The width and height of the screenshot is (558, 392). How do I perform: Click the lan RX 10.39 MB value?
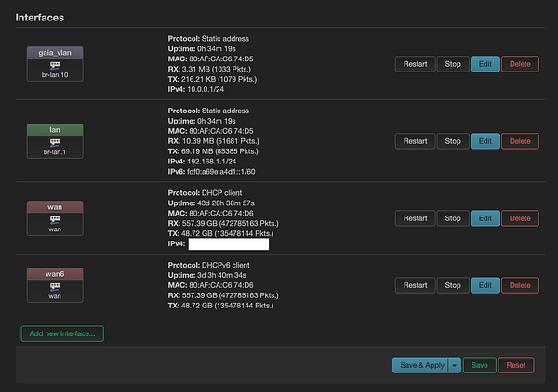[x=220, y=141]
